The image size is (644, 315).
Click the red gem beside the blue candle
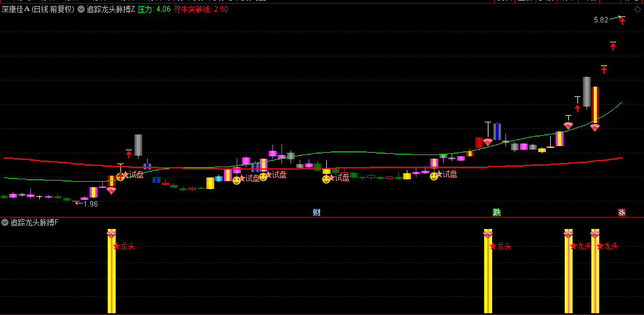coord(487,142)
